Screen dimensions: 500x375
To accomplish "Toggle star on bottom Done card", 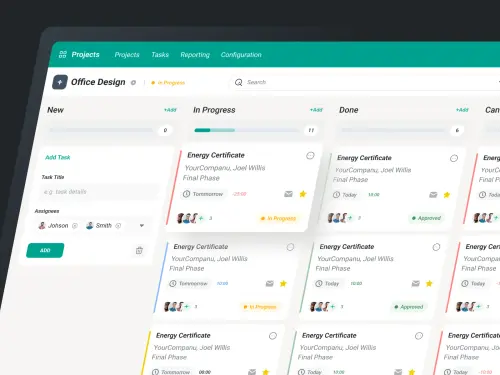I will click(412, 372).
